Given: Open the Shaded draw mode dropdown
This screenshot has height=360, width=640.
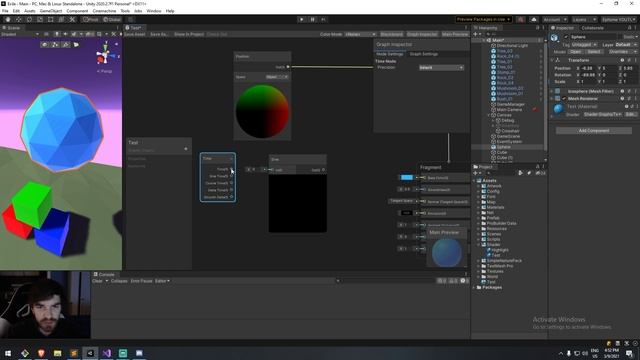Looking at the screenshot, I should coord(20,34).
